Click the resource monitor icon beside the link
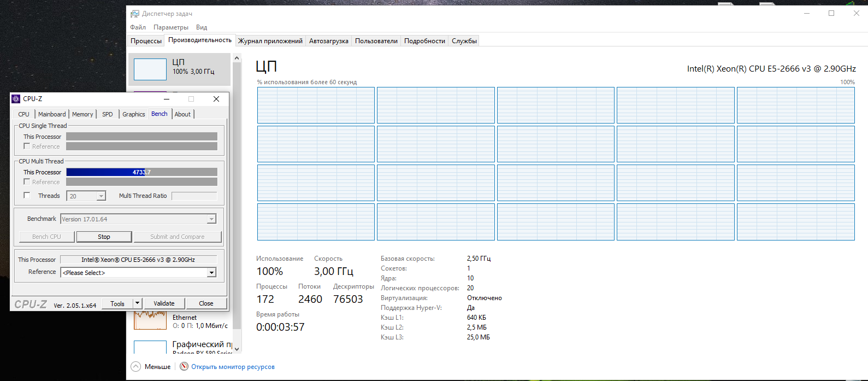 tap(184, 367)
